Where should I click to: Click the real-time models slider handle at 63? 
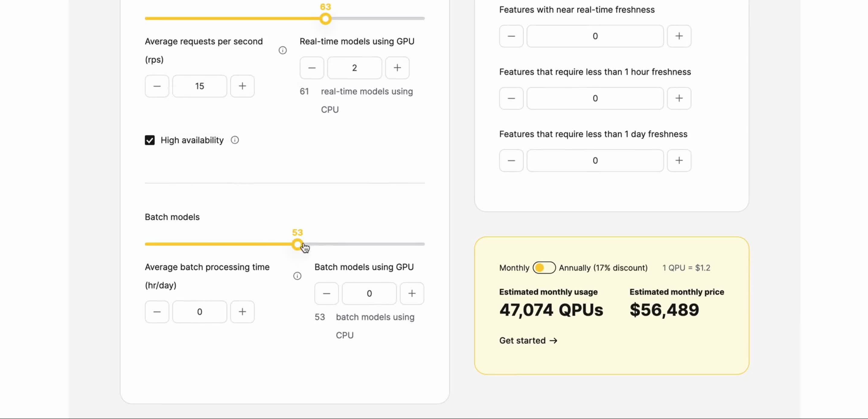(x=325, y=18)
